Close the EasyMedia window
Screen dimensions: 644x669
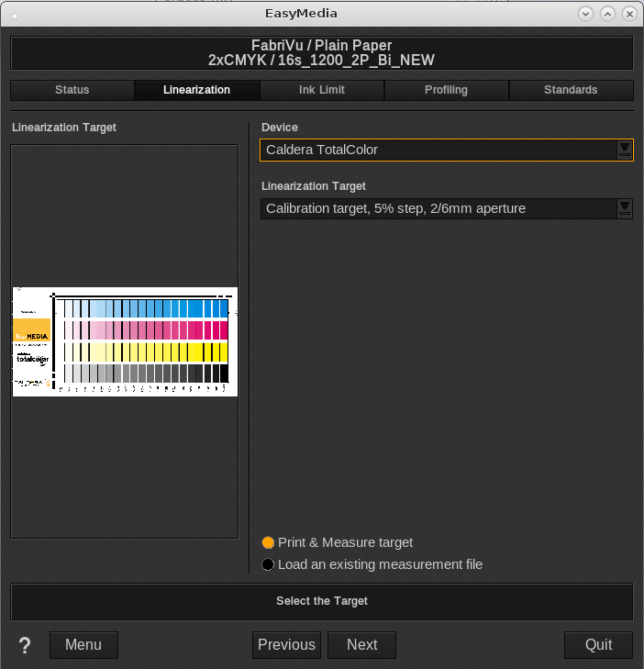(x=629, y=14)
